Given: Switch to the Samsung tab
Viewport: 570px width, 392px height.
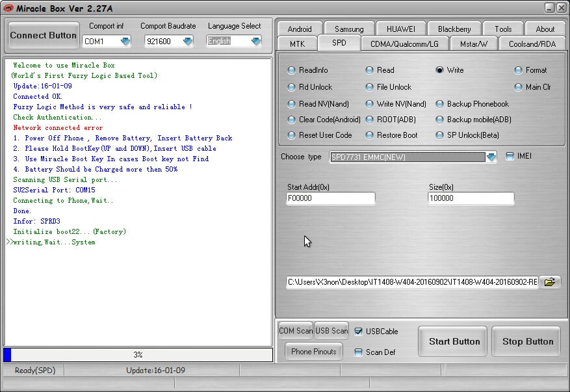Looking at the screenshot, I should pos(349,29).
